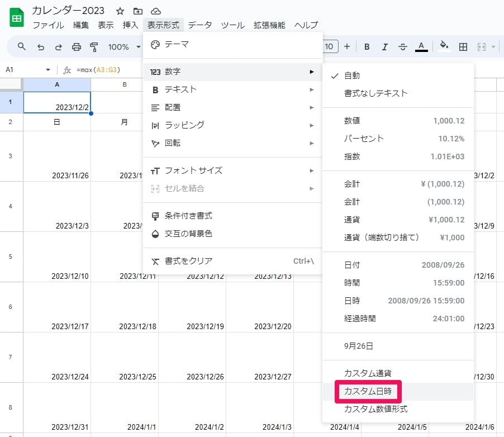Redo the last action
The image size is (504, 437).
pos(58,47)
